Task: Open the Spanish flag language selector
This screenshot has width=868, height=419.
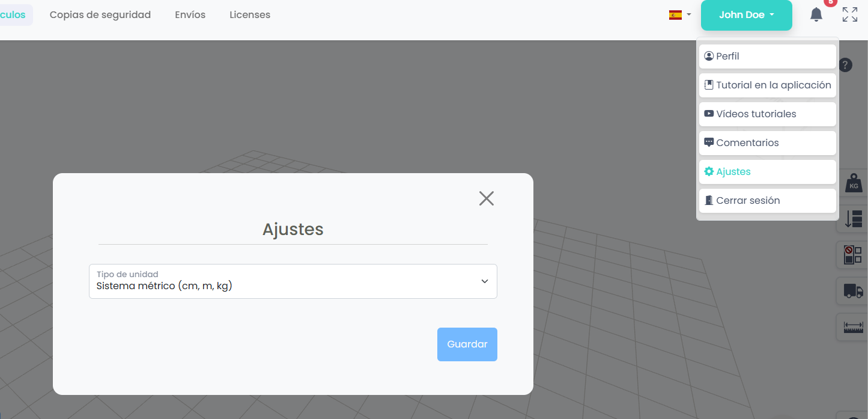Action: [x=679, y=15]
